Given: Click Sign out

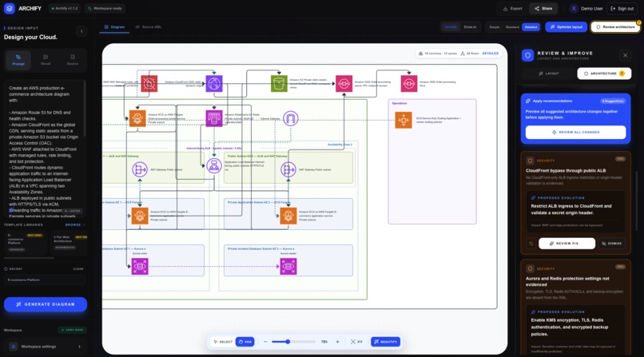Looking at the screenshot, I should pos(622,9).
